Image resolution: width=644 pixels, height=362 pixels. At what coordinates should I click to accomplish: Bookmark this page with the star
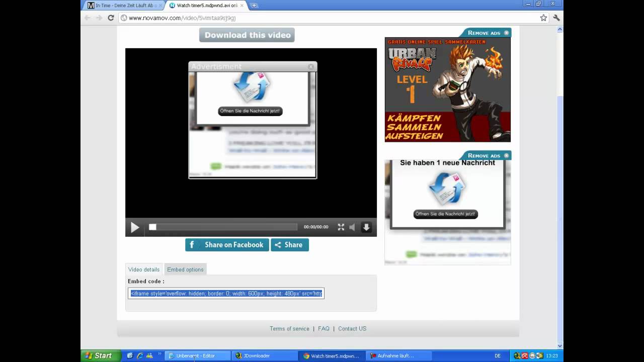543,18
